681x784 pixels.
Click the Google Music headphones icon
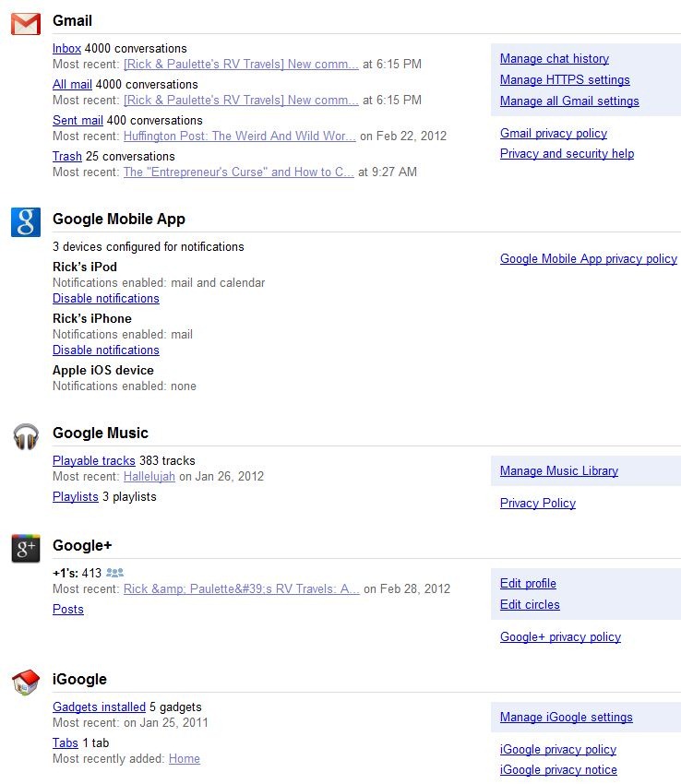[x=26, y=436]
